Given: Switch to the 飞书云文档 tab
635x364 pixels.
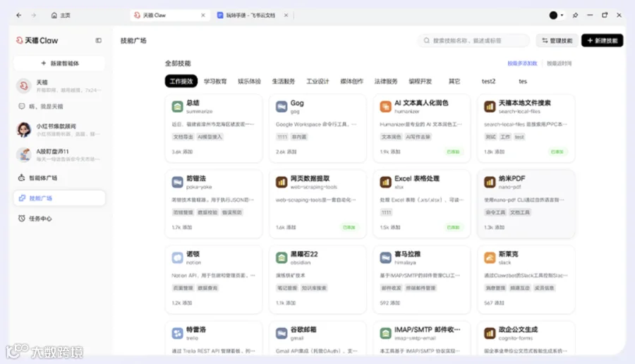Looking at the screenshot, I should coord(246,16).
